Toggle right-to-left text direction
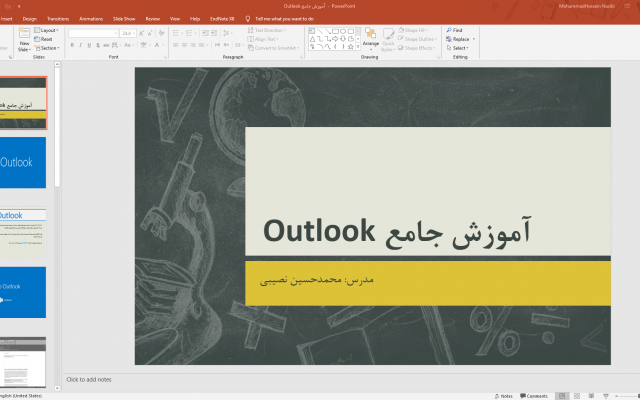 (x=226, y=45)
